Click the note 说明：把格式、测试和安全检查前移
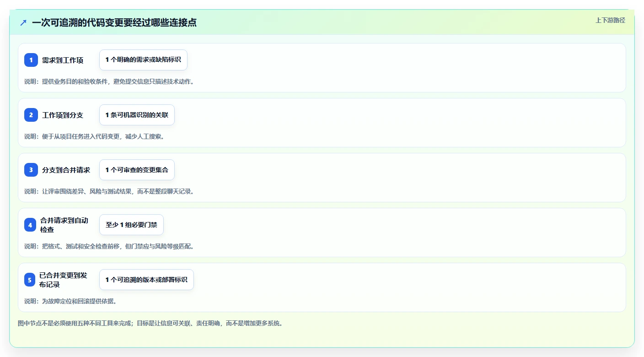Screen dimensions: 644x357 [x=109, y=246]
